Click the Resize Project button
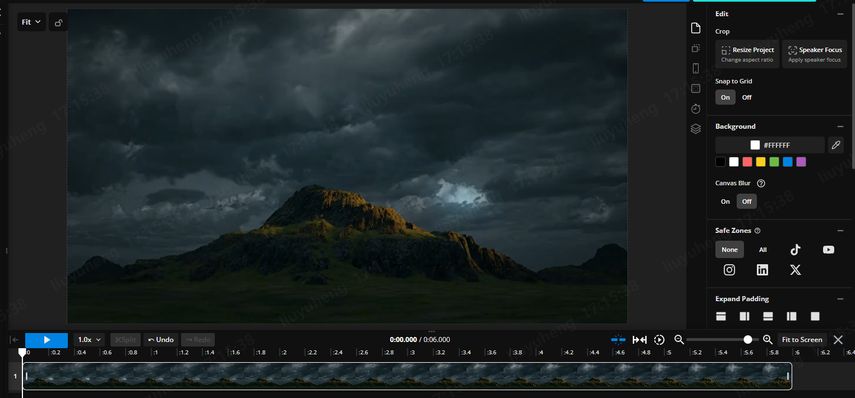The image size is (855, 398). pyautogui.click(x=747, y=54)
